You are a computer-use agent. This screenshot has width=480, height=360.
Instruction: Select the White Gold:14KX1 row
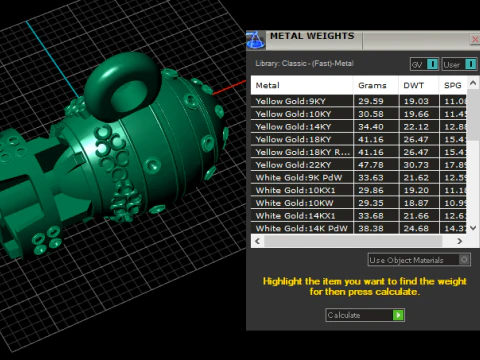359,216
